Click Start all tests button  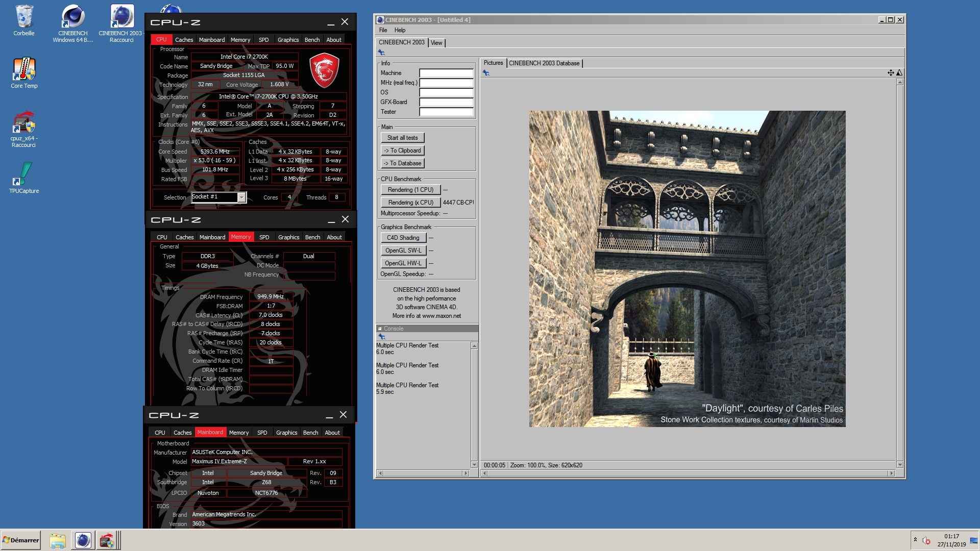click(402, 138)
